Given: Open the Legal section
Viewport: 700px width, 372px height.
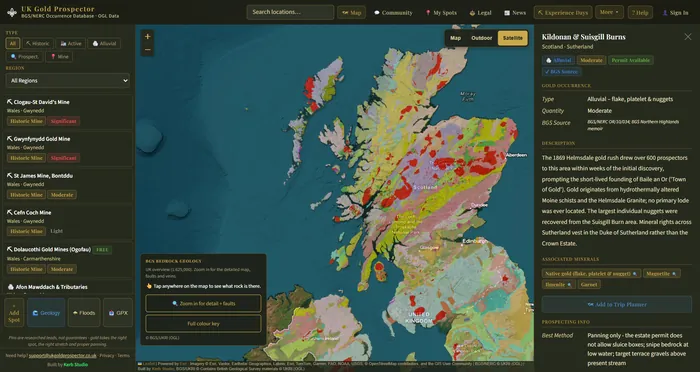Looking at the screenshot, I should [x=480, y=13].
